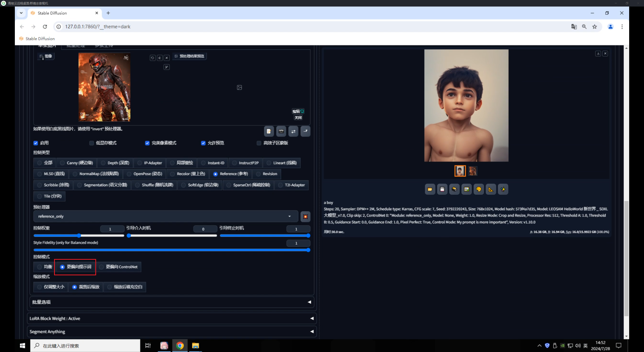Click the taskbar search box
644x352 pixels.
(x=85, y=346)
